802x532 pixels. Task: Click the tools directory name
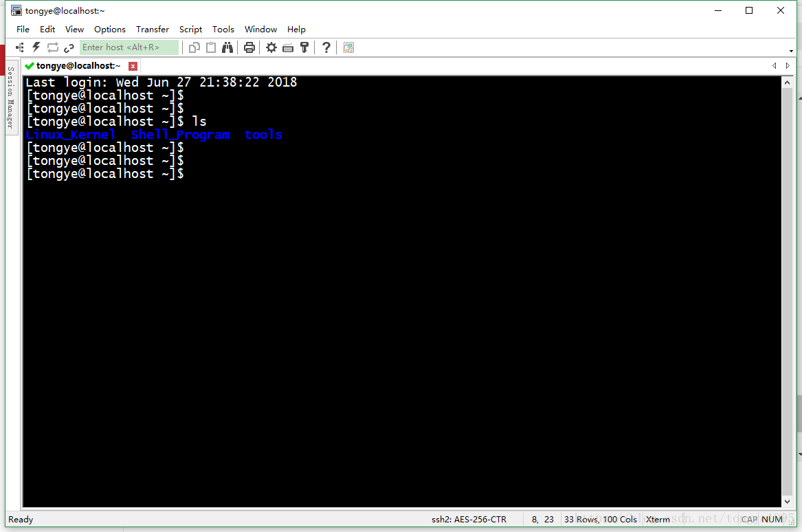click(263, 135)
